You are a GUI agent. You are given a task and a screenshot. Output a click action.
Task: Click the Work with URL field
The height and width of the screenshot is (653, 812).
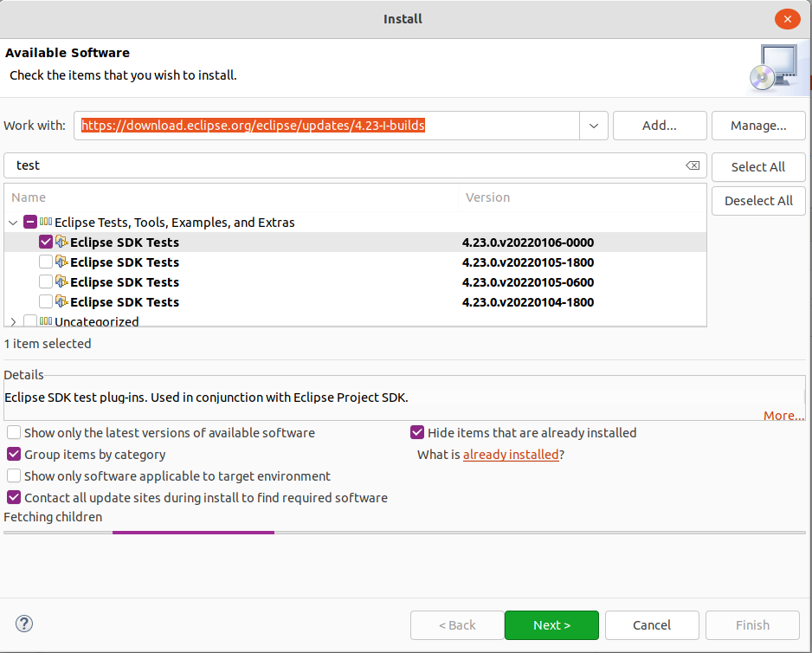click(326, 126)
